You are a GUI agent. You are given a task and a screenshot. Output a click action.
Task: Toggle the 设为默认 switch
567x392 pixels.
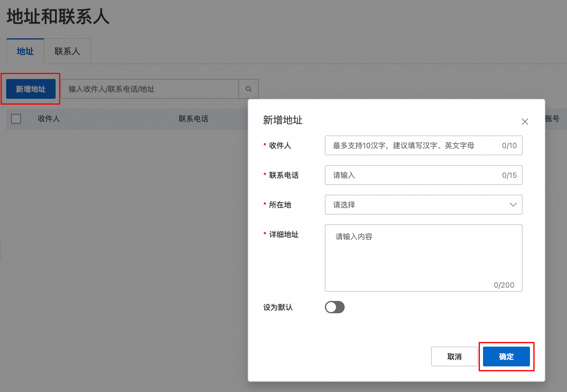click(x=334, y=307)
